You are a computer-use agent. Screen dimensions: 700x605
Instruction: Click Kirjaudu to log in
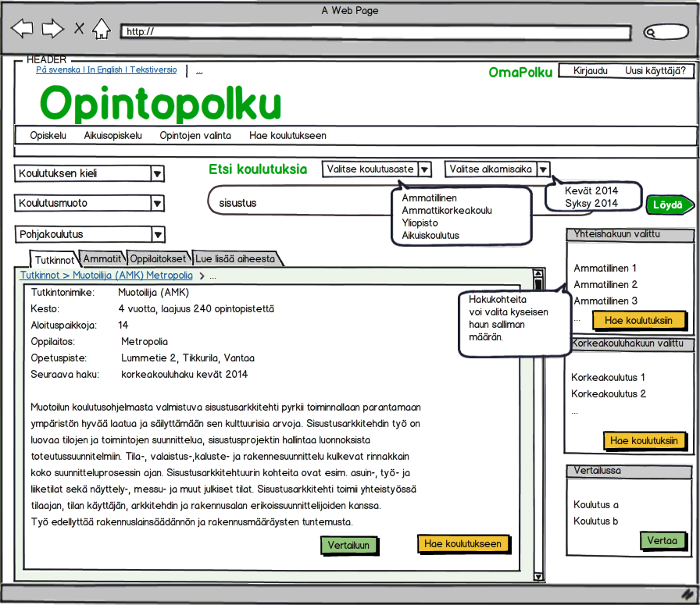[590, 71]
